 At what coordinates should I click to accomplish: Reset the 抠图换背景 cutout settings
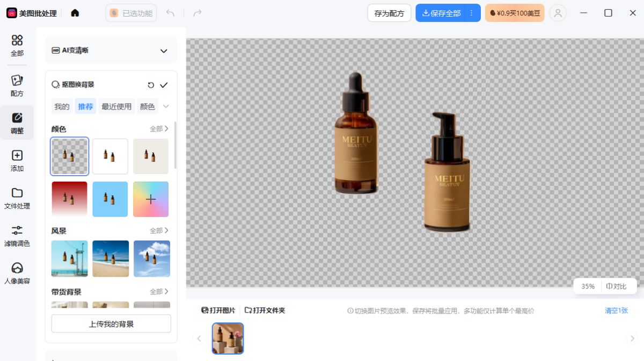(151, 85)
